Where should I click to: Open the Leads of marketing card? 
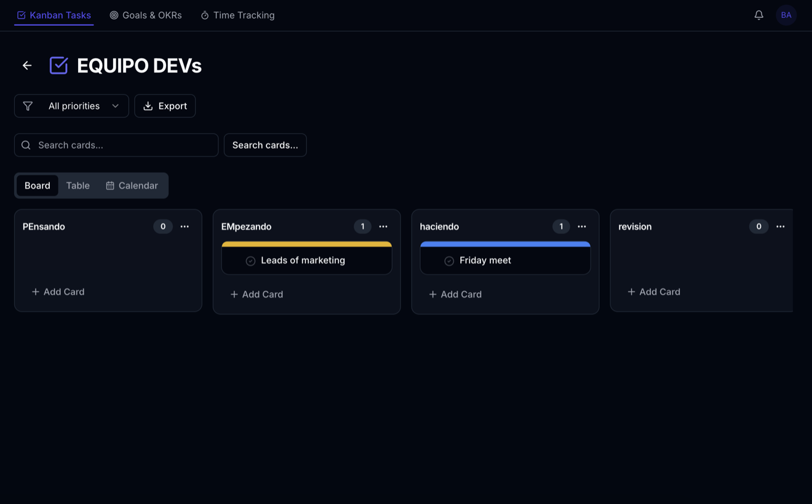coord(307,258)
